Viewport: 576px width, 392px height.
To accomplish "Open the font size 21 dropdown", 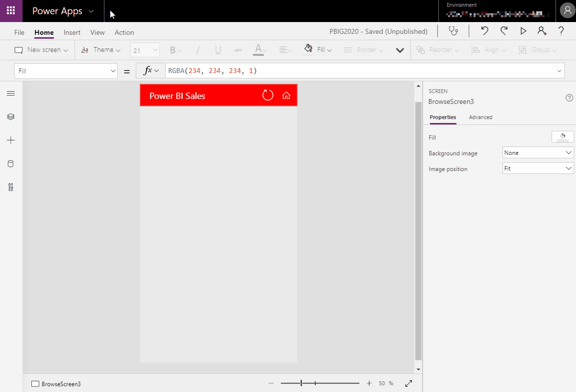I will pyautogui.click(x=145, y=50).
